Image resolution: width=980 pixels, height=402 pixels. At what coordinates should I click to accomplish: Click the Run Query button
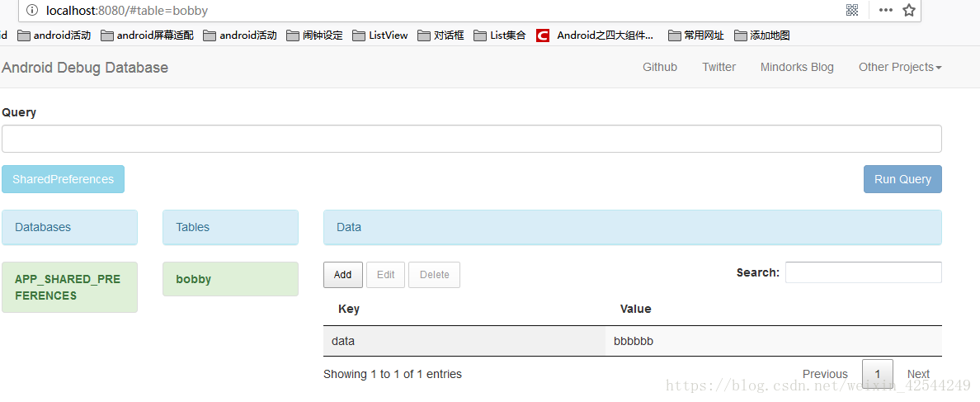pos(902,179)
